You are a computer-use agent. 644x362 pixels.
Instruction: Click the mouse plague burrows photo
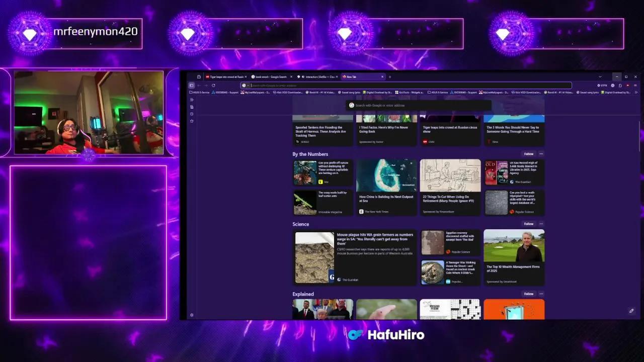click(314, 257)
